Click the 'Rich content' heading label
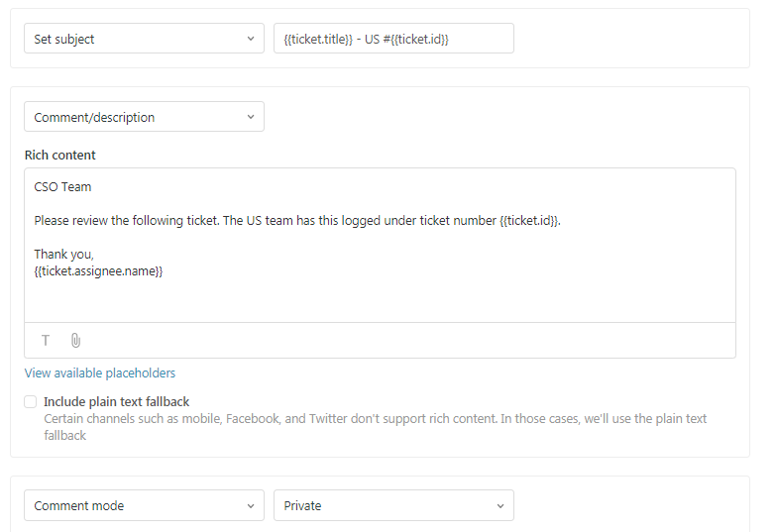 click(x=60, y=156)
